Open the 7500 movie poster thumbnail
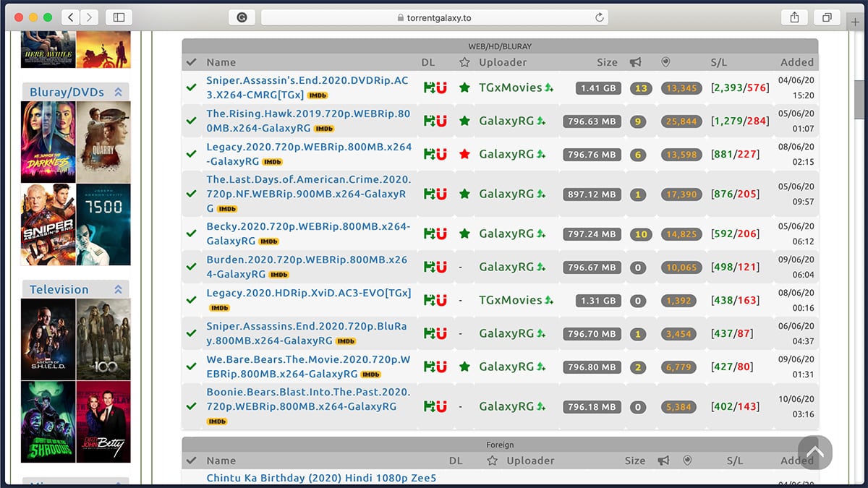Screen dimensions: 868x488 tap(103, 225)
